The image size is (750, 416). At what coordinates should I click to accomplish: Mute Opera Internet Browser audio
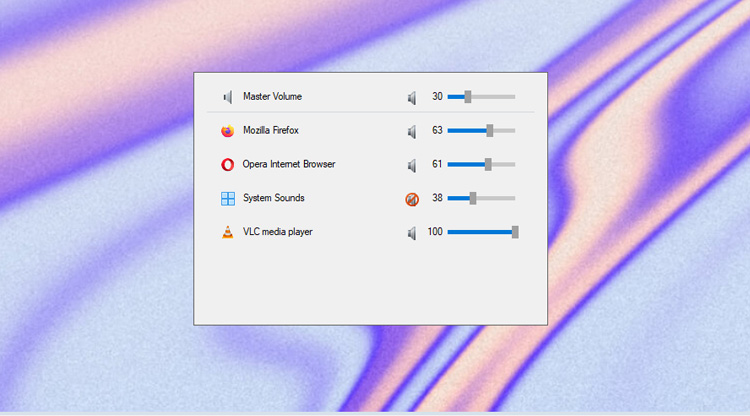[x=412, y=165]
